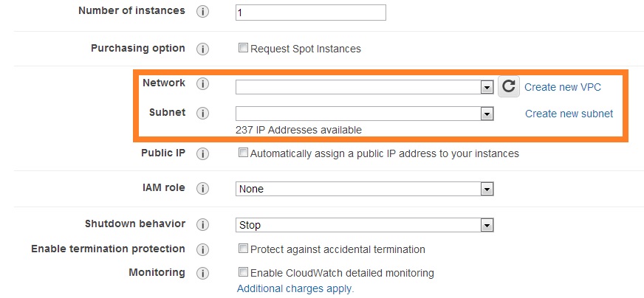Open the Network dropdown
This screenshot has height=298, width=644.
(x=364, y=87)
